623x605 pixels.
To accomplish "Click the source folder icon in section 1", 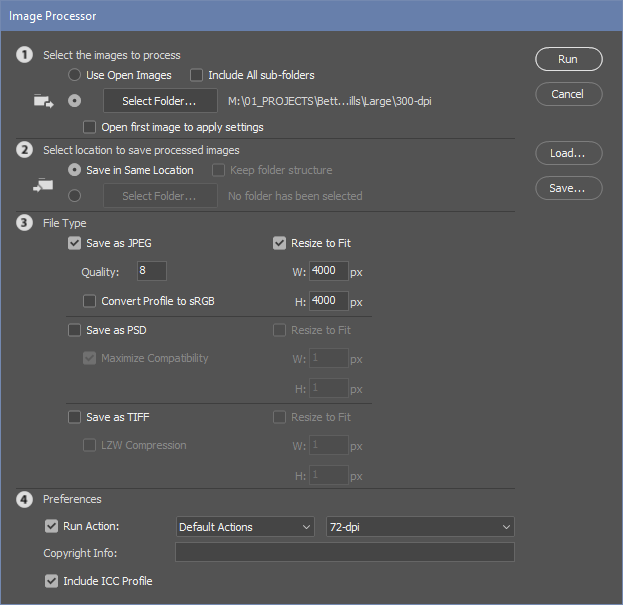I will point(43,101).
